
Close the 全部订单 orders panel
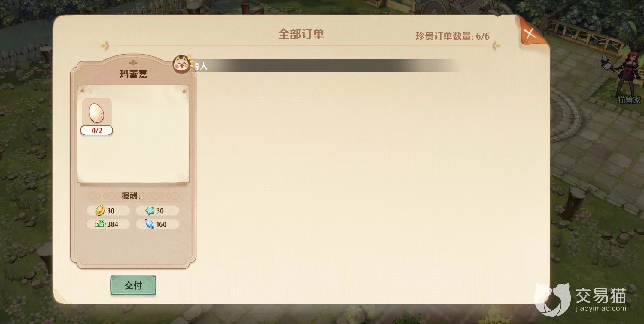530,33
